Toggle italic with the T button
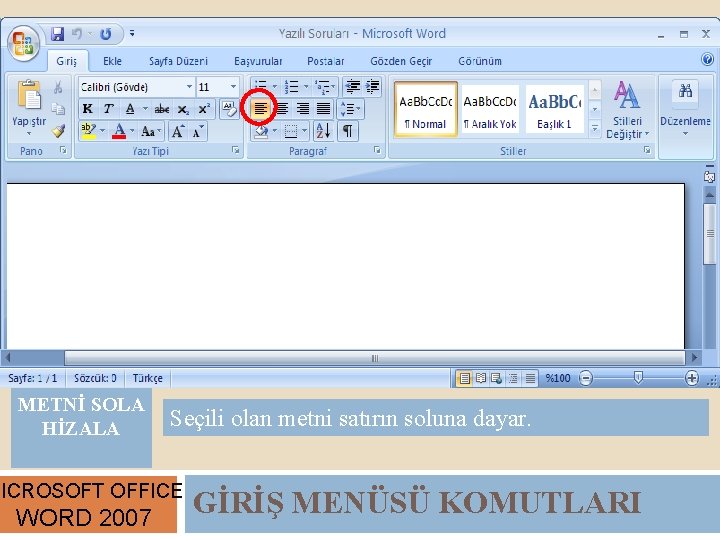Screen dimensions: 720x540 108,109
